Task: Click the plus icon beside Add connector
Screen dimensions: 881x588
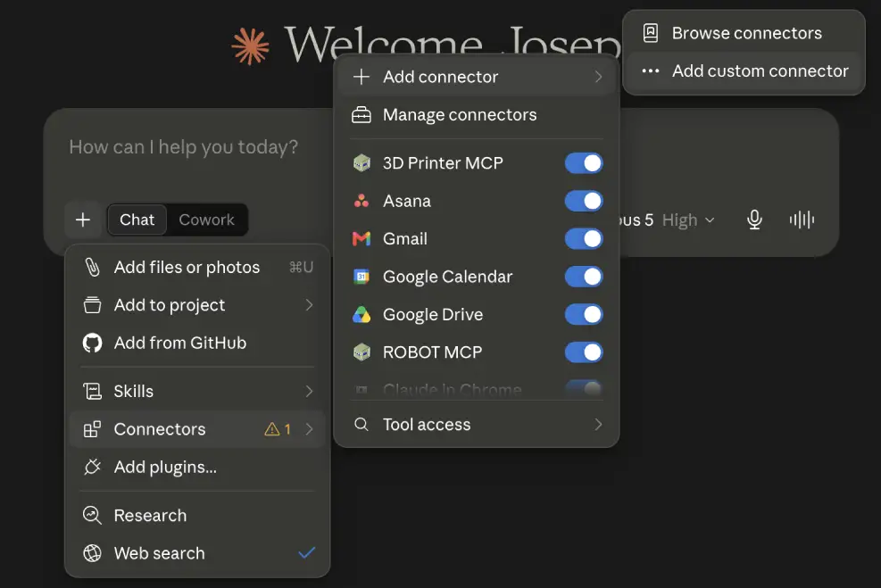Action: tap(362, 77)
